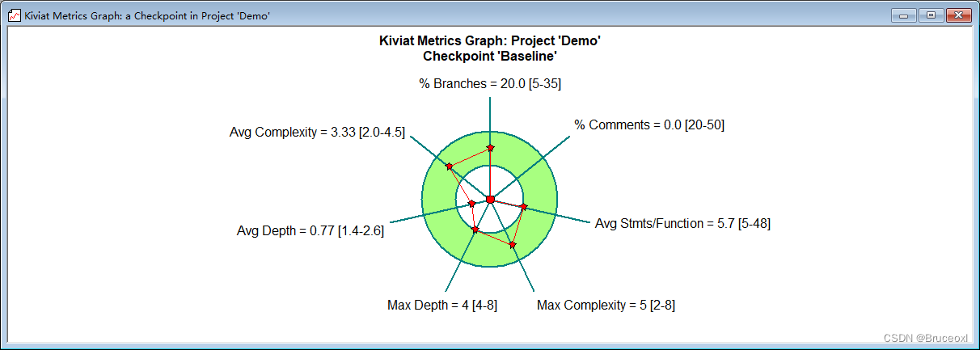Click the subtitle Checkpoint 'Baseline'
Screen dimensions: 980x350
tap(490, 57)
